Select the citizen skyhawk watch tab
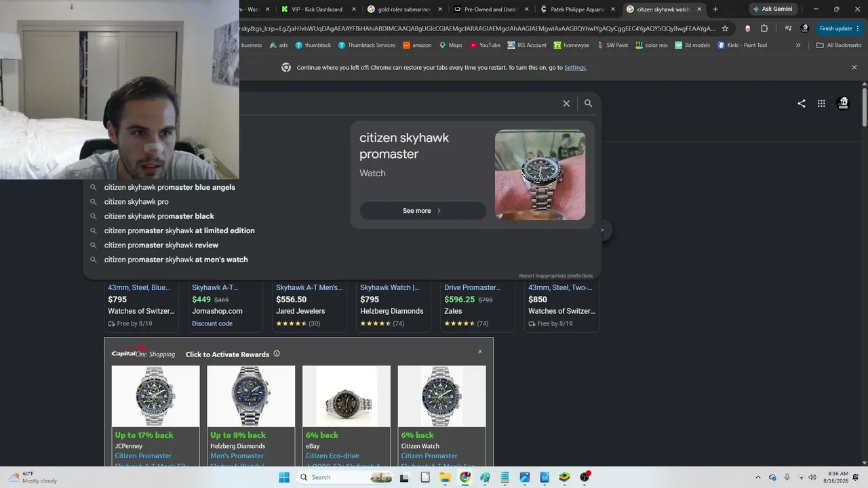868x488 pixels. [664, 9]
